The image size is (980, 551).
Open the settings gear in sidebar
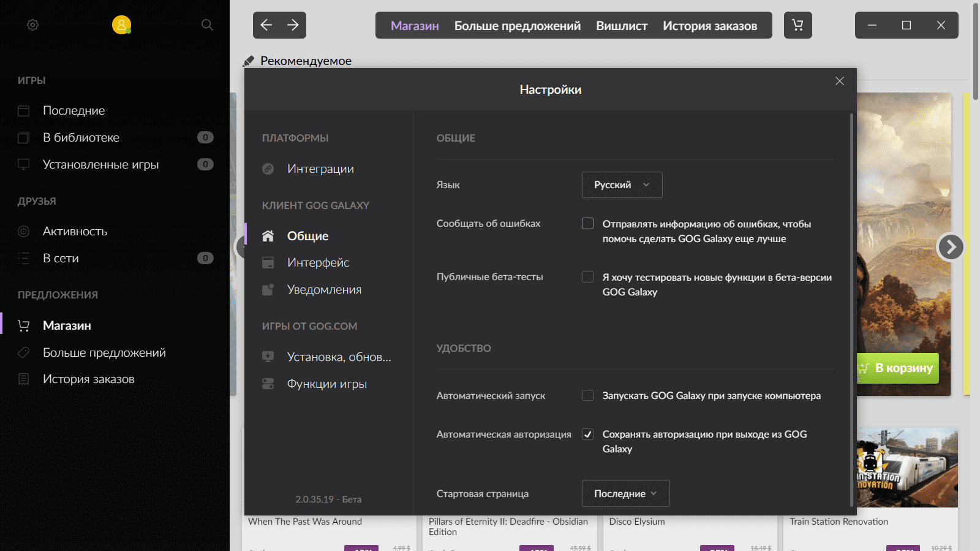click(33, 25)
